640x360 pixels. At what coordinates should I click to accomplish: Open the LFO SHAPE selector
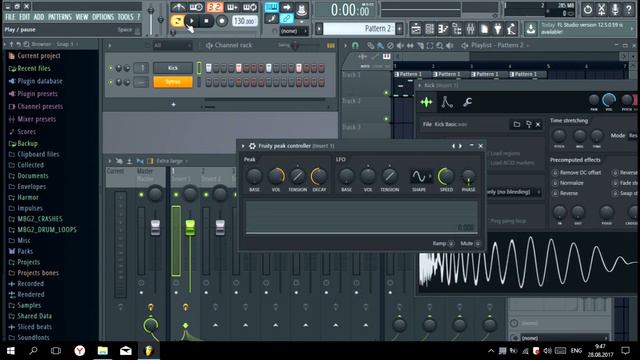click(x=421, y=176)
